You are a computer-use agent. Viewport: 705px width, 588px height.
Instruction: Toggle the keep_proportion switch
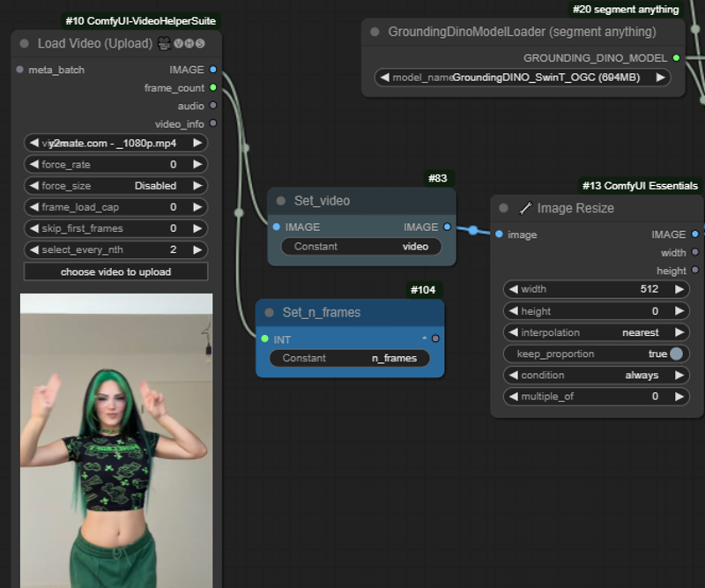[676, 354]
